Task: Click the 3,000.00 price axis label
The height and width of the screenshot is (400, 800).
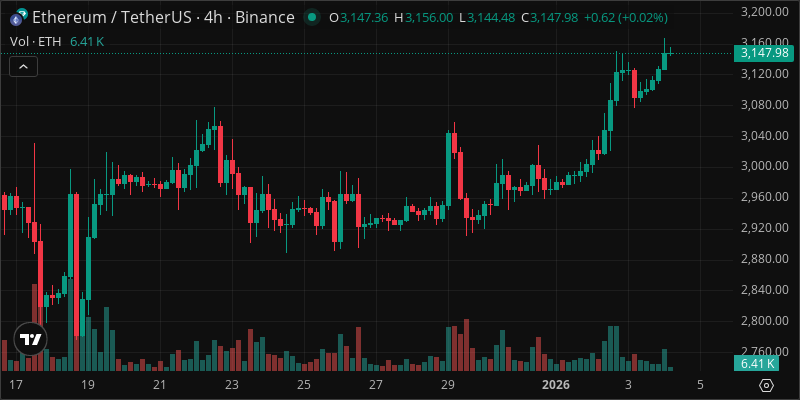Action: click(764, 166)
